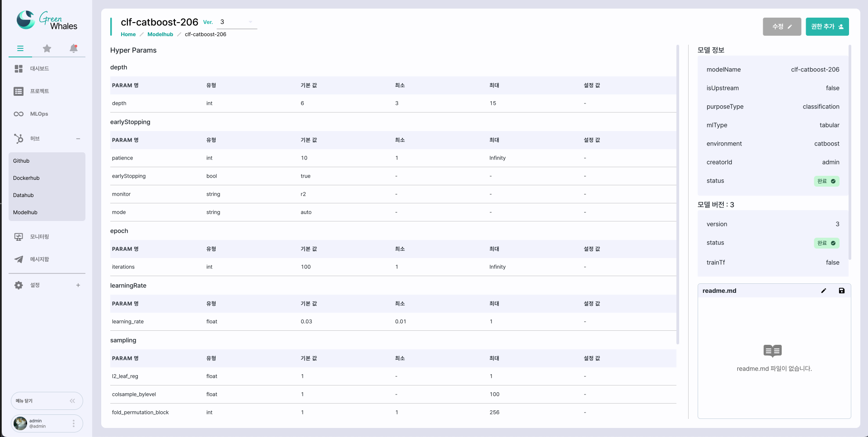The image size is (868, 437).
Task: Click the hyper params scrollbar
Action: pyautogui.click(x=678, y=194)
